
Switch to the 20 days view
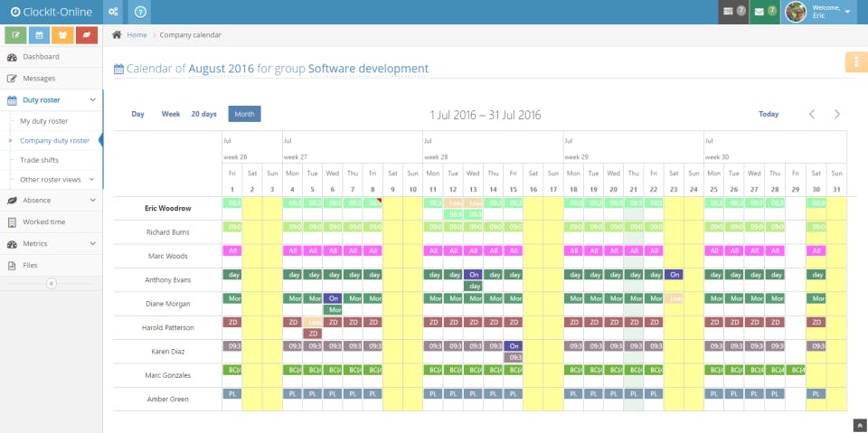203,114
